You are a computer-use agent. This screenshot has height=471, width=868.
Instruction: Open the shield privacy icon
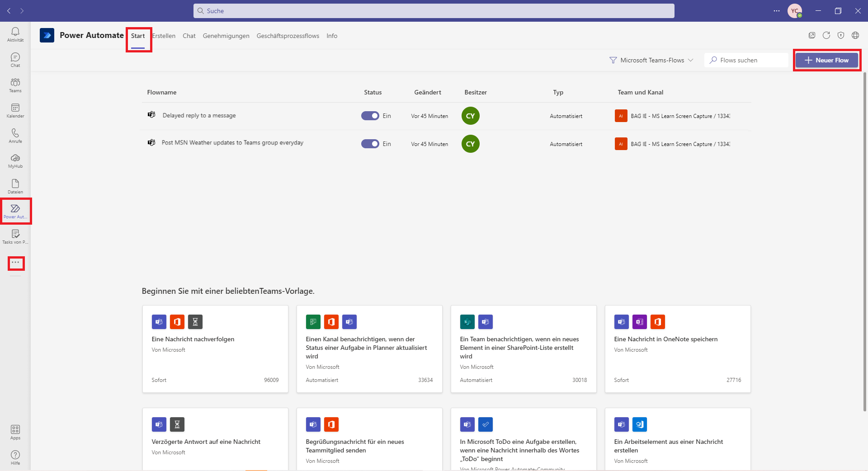click(841, 35)
